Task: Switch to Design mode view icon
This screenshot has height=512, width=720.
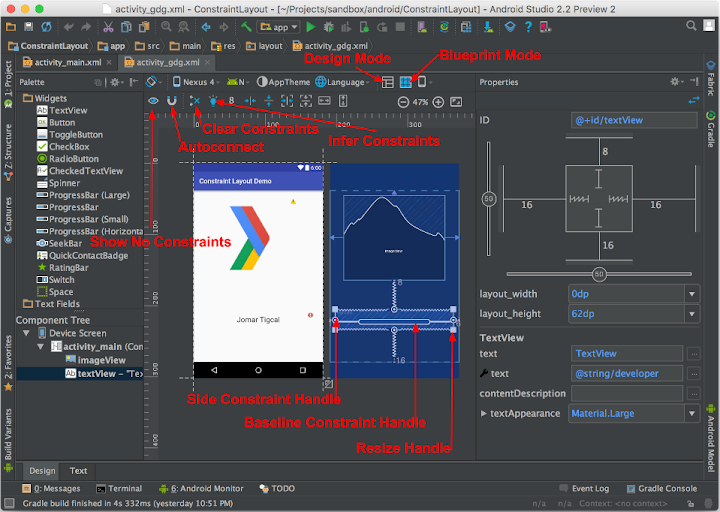Action: pyautogui.click(x=388, y=82)
